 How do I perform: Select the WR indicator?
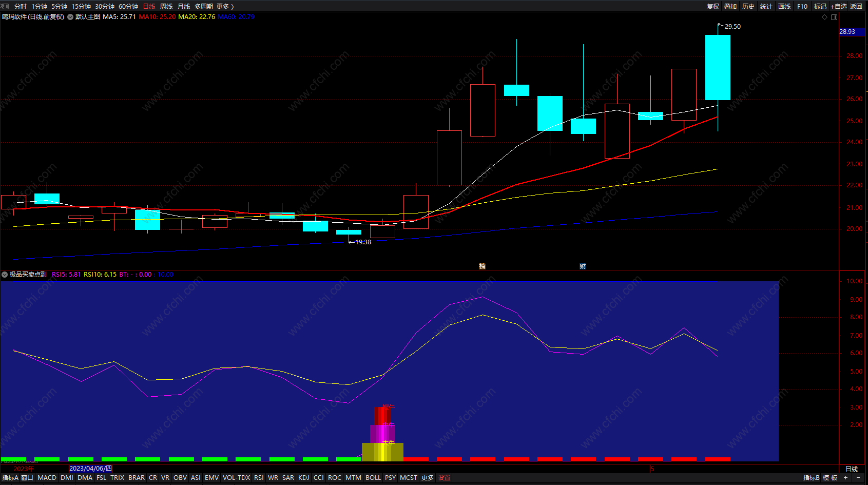273,478
